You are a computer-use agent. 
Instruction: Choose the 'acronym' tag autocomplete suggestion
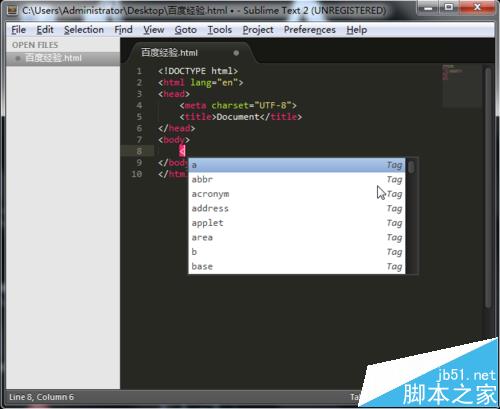(297, 194)
